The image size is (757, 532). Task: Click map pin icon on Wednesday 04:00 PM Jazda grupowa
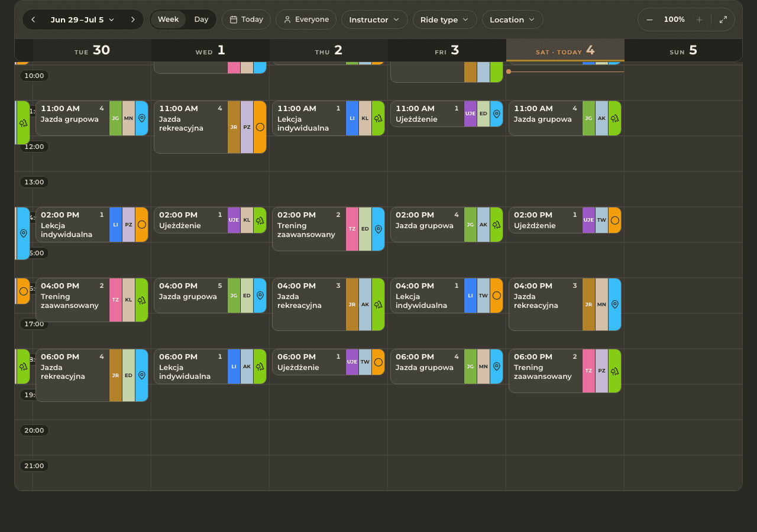260,296
